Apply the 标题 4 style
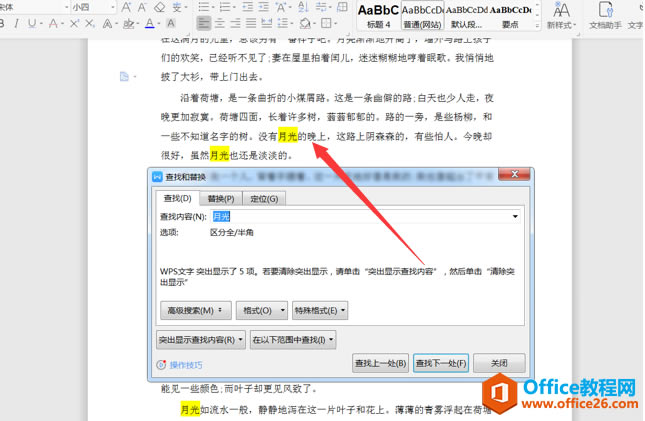The width and height of the screenshot is (645, 421). pos(378,16)
